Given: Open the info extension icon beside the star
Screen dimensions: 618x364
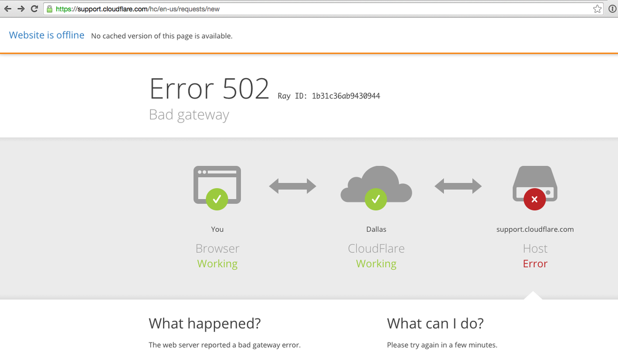Looking at the screenshot, I should click(x=611, y=9).
